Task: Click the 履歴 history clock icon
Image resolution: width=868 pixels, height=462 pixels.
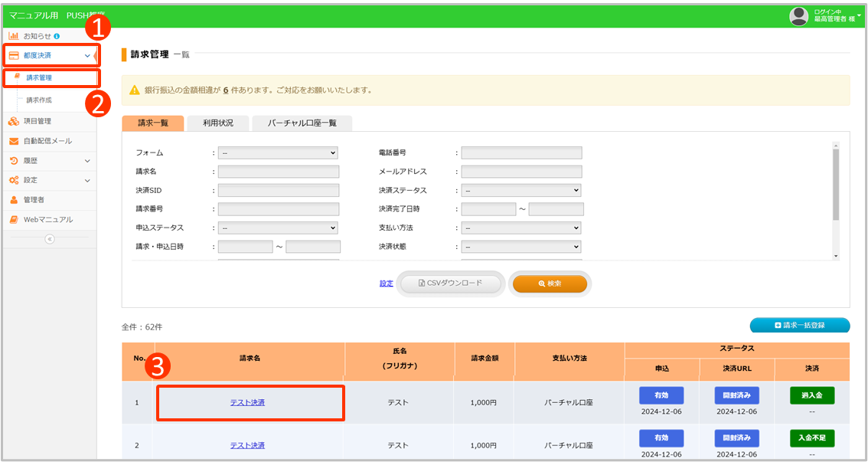Action: coord(14,161)
